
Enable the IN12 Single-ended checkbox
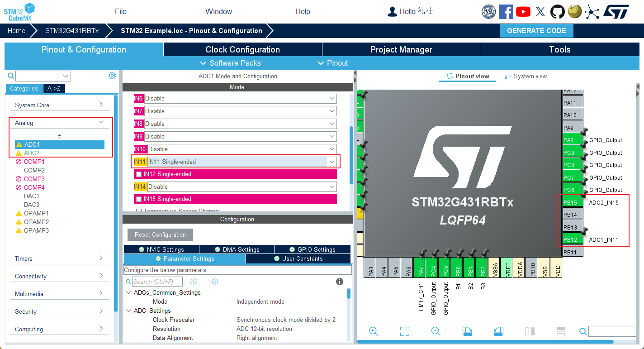pos(139,174)
